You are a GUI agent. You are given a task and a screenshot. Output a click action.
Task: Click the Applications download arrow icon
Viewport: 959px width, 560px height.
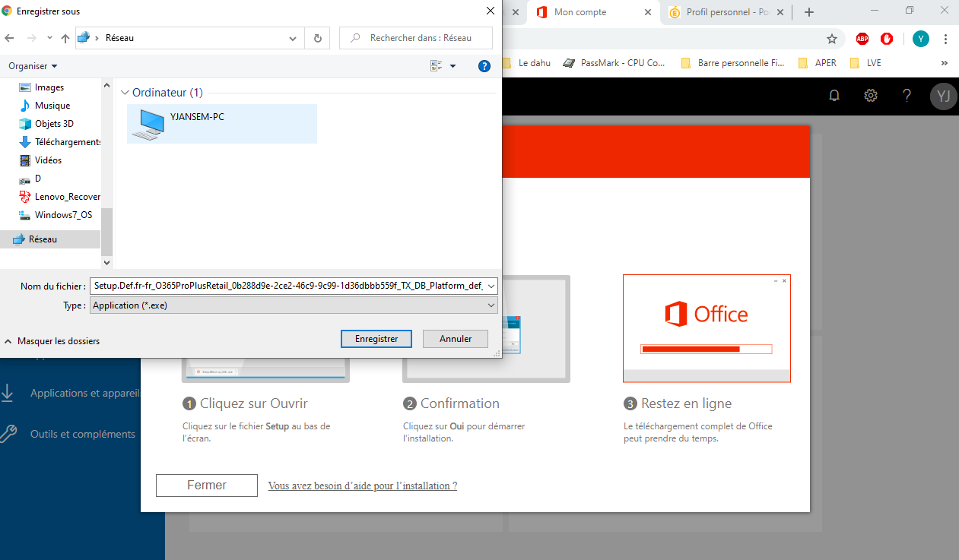point(8,393)
